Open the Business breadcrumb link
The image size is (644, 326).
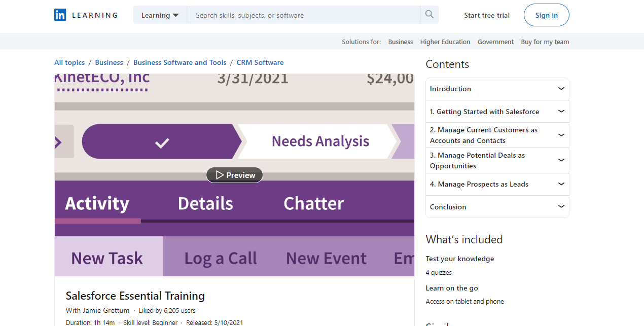click(109, 62)
